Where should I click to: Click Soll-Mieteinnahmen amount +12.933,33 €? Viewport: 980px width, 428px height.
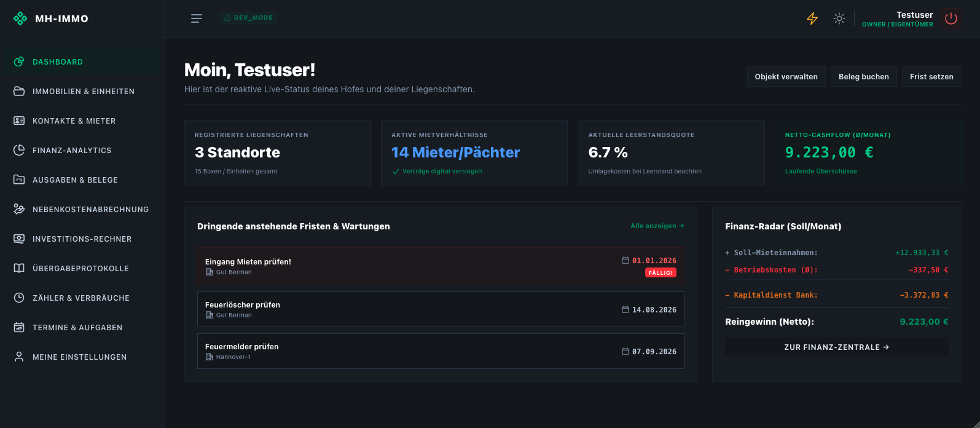[922, 253]
